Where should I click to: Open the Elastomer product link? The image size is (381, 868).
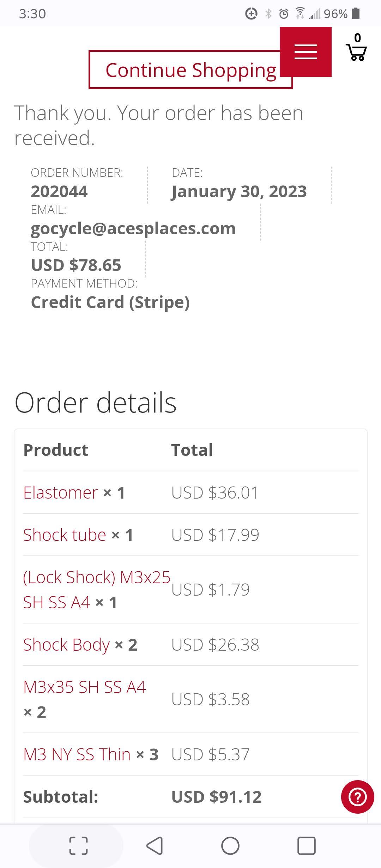click(60, 492)
